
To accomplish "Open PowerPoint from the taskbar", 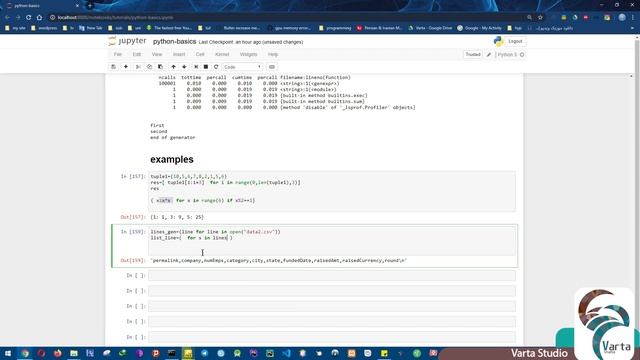I will pos(156,353).
